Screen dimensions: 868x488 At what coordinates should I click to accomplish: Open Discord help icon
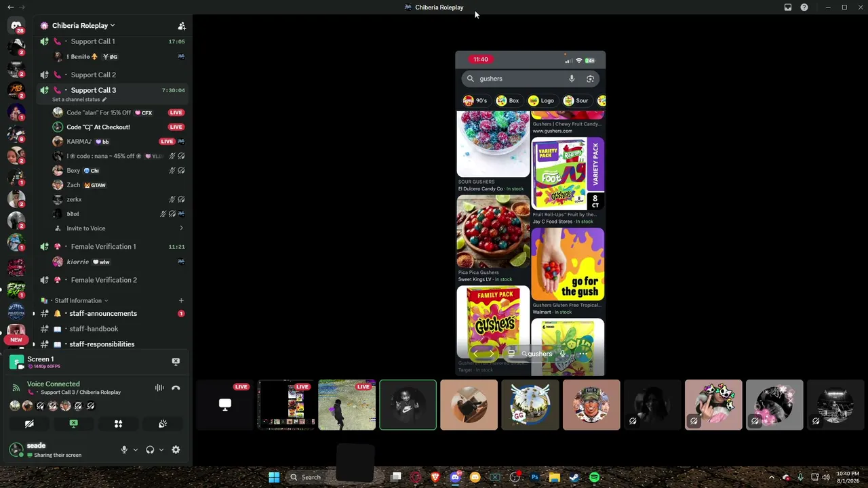tap(804, 7)
